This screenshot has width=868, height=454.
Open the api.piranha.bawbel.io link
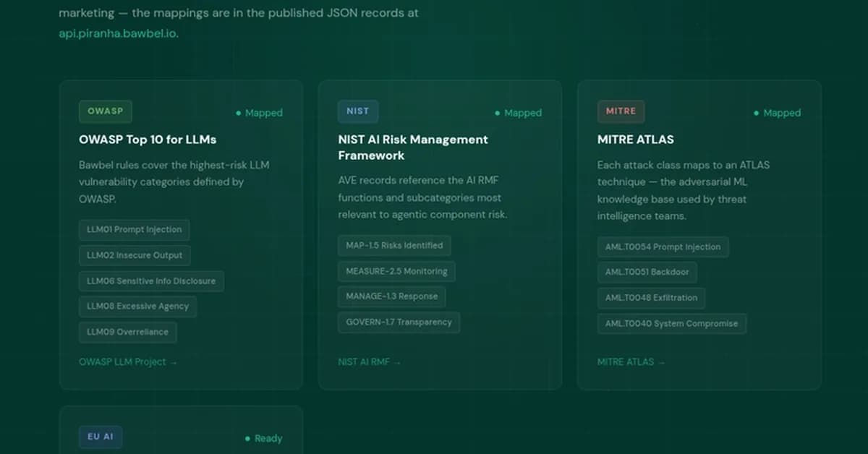pyautogui.click(x=117, y=33)
